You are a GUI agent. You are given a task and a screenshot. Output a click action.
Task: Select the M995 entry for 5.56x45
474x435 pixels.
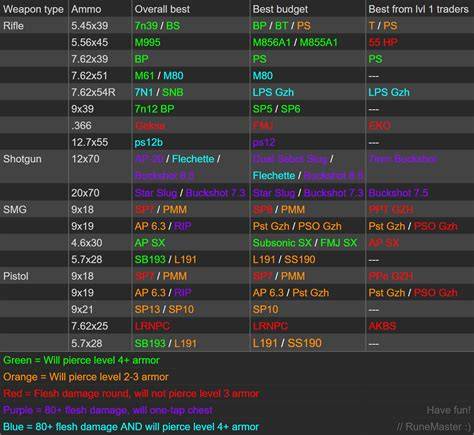tap(147, 42)
